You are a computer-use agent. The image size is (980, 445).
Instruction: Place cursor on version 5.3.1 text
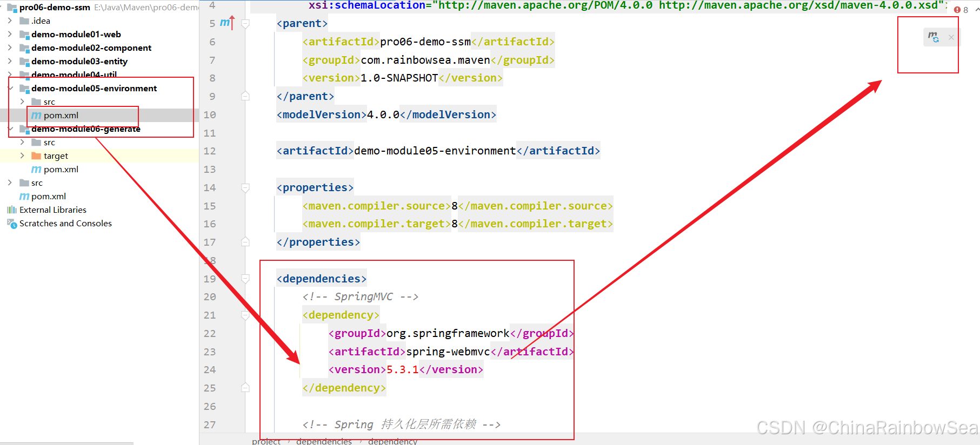tap(402, 369)
